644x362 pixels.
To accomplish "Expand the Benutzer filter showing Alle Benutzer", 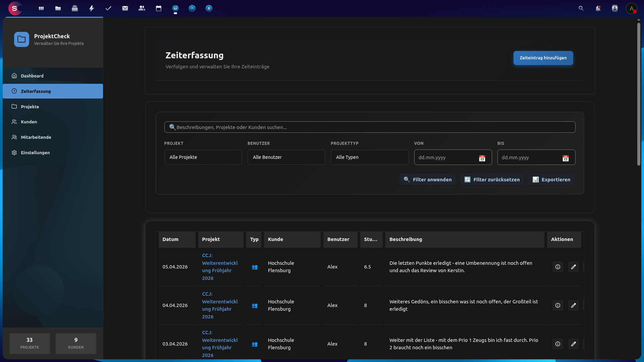I will tap(286, 157).
